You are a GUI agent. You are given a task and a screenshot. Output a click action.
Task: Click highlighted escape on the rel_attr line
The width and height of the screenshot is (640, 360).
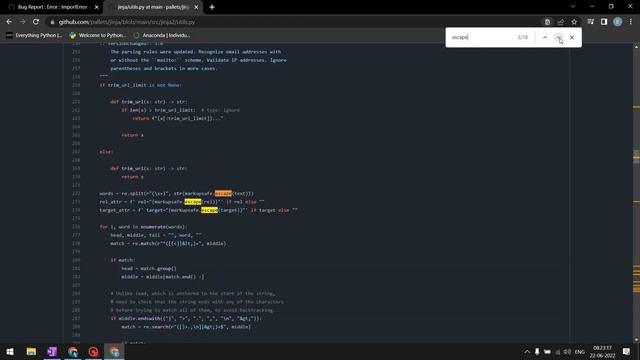click(193, 202)
